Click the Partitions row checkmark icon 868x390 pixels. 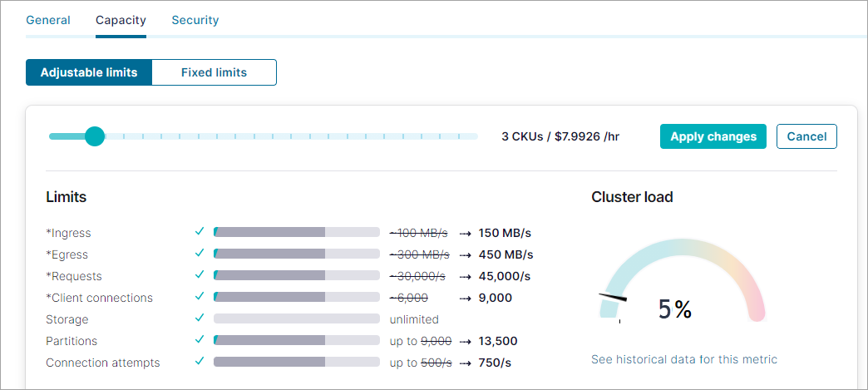point(200,340)
